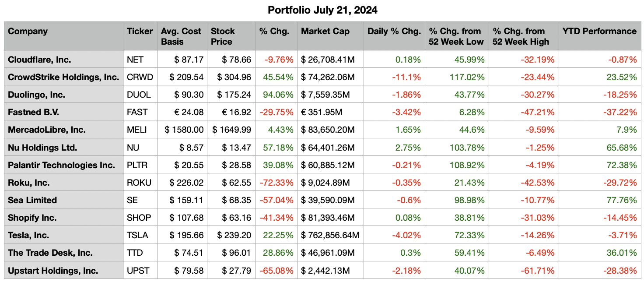This screenshot has height=282, width=644.
Task: Select the Cloudflare, Inc. company cell
Action: [39, 60]
